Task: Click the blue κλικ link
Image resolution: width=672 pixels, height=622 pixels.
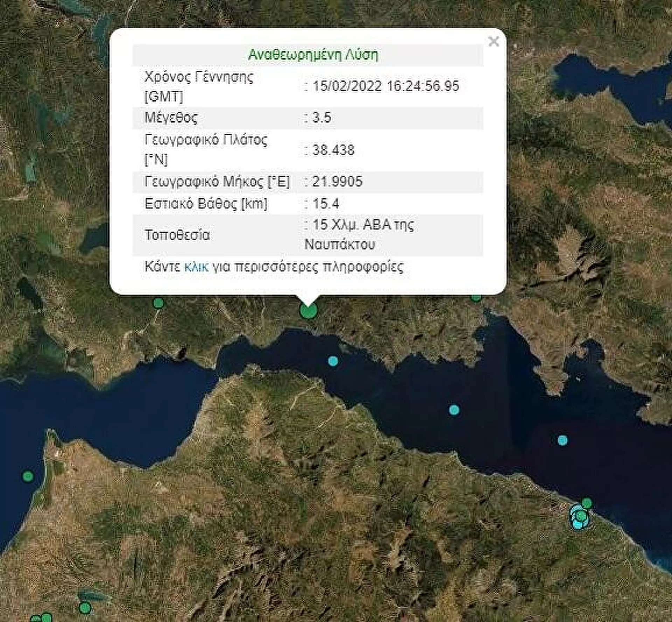Action: [196, 267]
